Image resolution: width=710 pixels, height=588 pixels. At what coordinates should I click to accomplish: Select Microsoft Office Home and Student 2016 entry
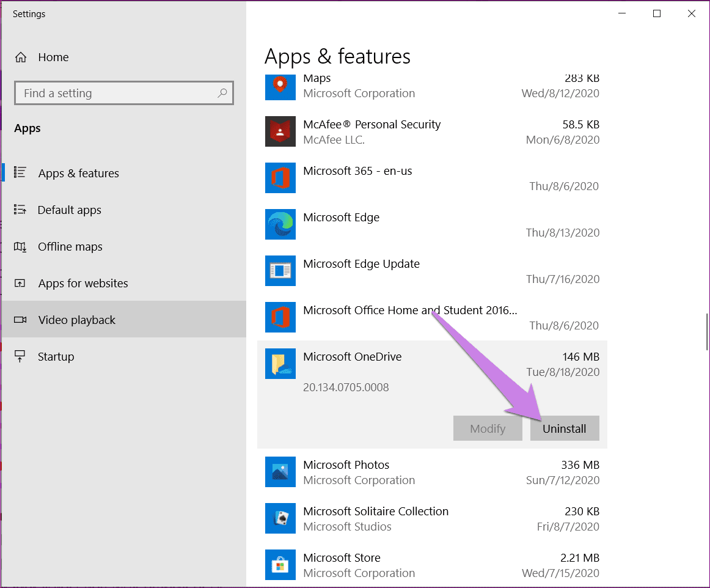410,311
